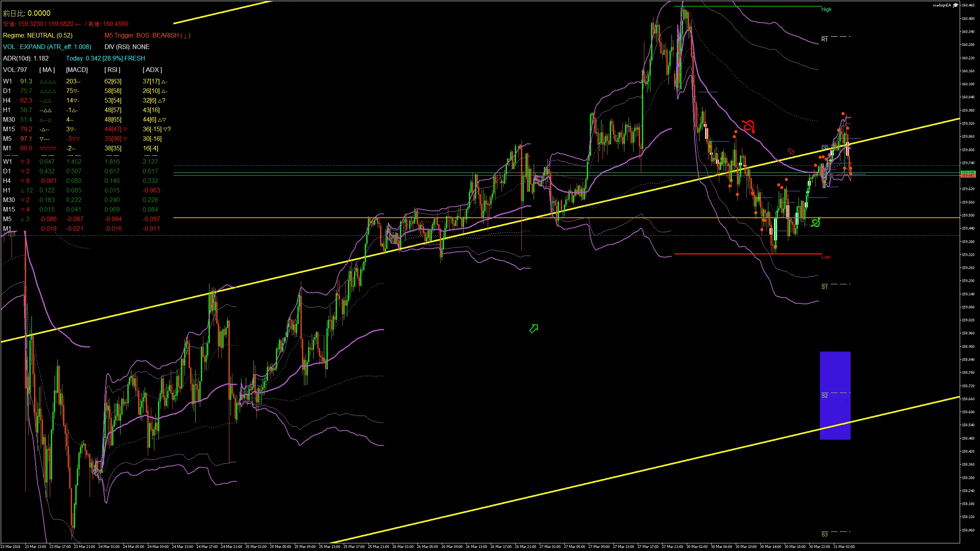The height and width of the screenshot is (551, 980).
Task: Click the Today: 0.342 [28.9%] FRESH readout
Action: click(106, 58)
